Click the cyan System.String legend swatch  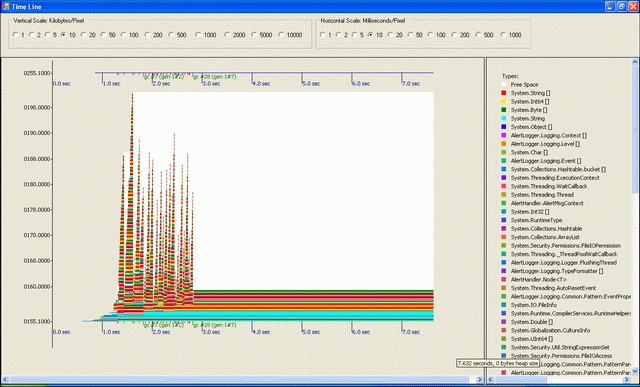503,118
